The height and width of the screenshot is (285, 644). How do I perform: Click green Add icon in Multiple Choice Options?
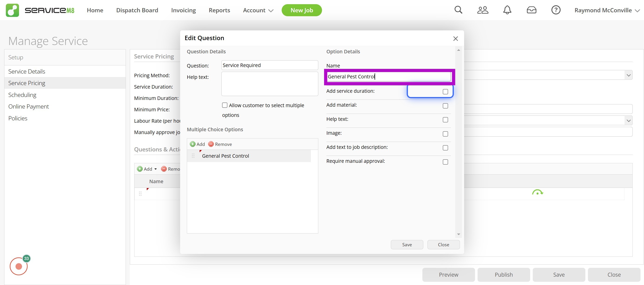(x=192, y=144)
